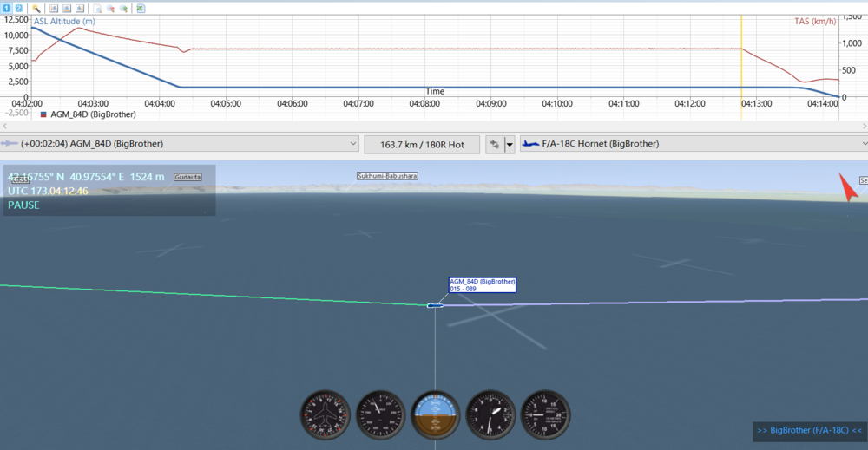868x450 pixels.
Task: Click the page magnifier zoom icon
Action: pyautogui.click(x=98, y=8)
